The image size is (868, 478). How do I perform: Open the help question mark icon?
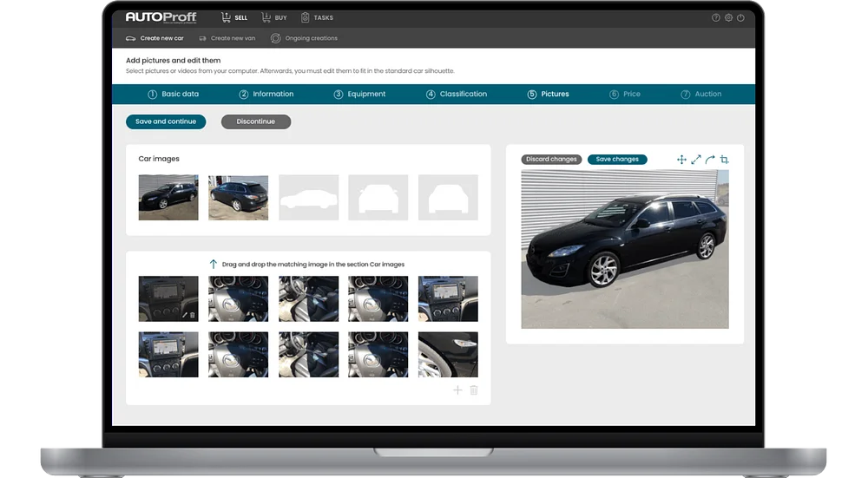[x=716, y=17]
